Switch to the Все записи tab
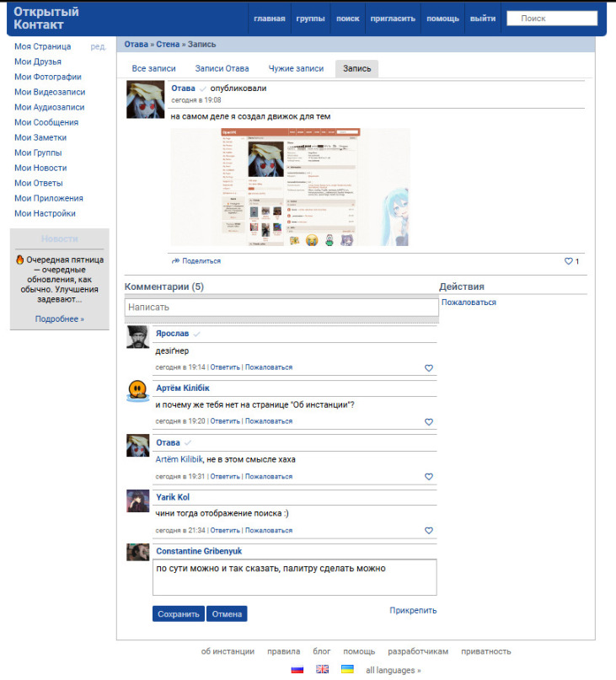Image resolution: width=616 pixels, height=680 pixels. [x=153, y=68]
